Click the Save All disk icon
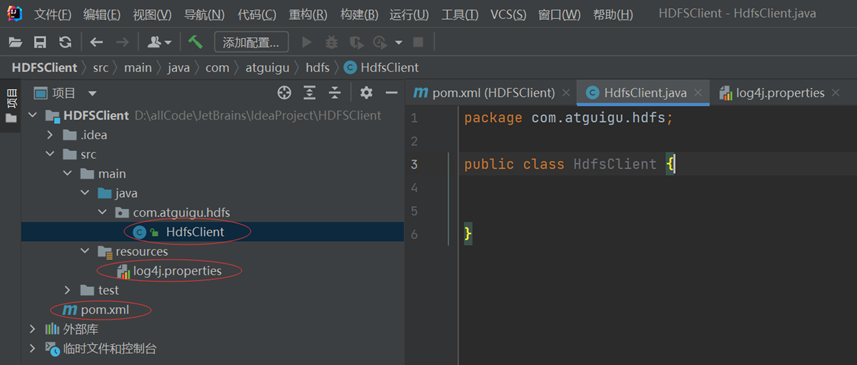This screenshot has height=365, width=857. (x=40, y=42)
